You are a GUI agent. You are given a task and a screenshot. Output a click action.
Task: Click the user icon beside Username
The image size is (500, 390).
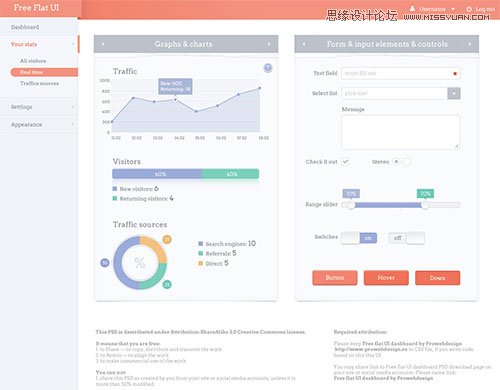(x=412, y=9)
